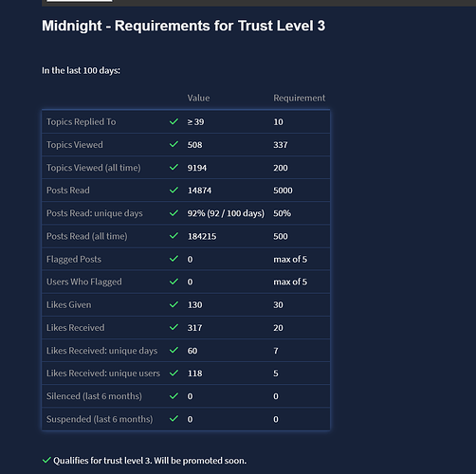Click the 92% (92 / 100 days) value
Image resolution: width=476 pixels, height=474 pixels.
click(x=226, y=213)
